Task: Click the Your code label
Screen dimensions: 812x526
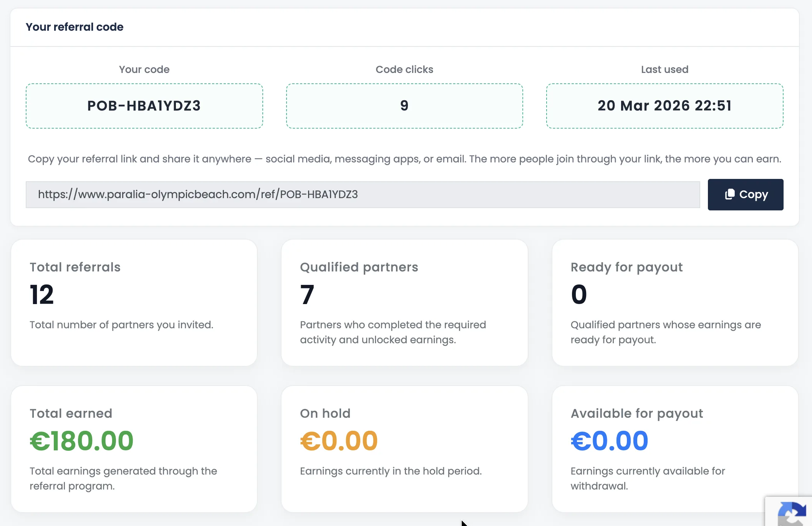Action: pos(144,69)
